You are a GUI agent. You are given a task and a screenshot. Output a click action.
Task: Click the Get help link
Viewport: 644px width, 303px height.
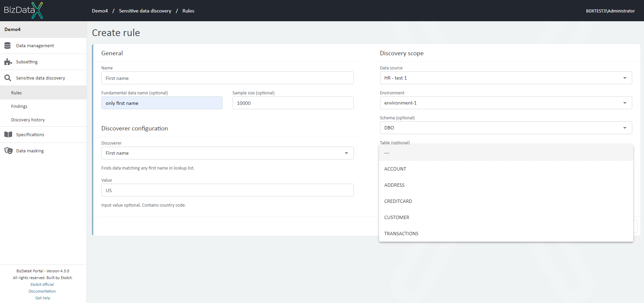pyautogui.click(x=43, y=298)
